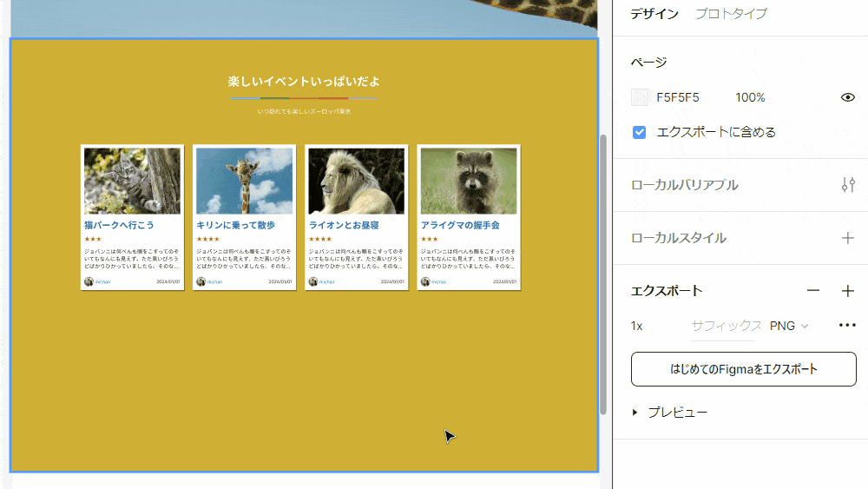The image size is (868, 489).
Task: Click the ライオンとお昼寝 card title
Action: (344, 226)
